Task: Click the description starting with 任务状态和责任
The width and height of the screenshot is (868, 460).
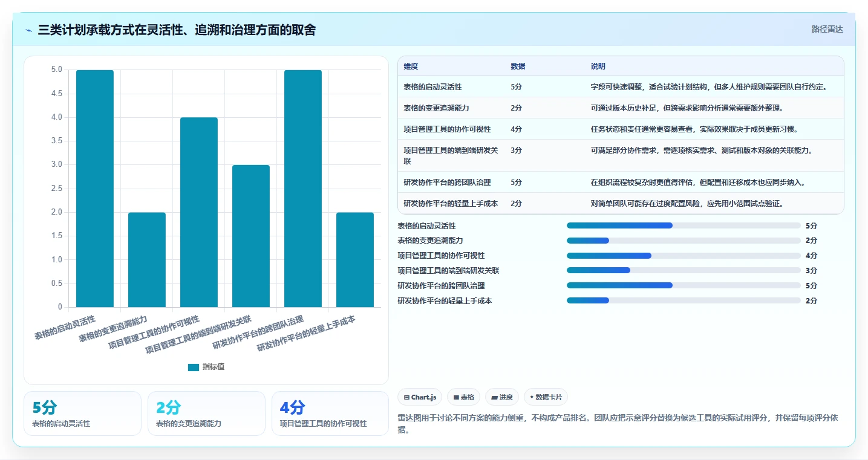Action: click(694, 129)
